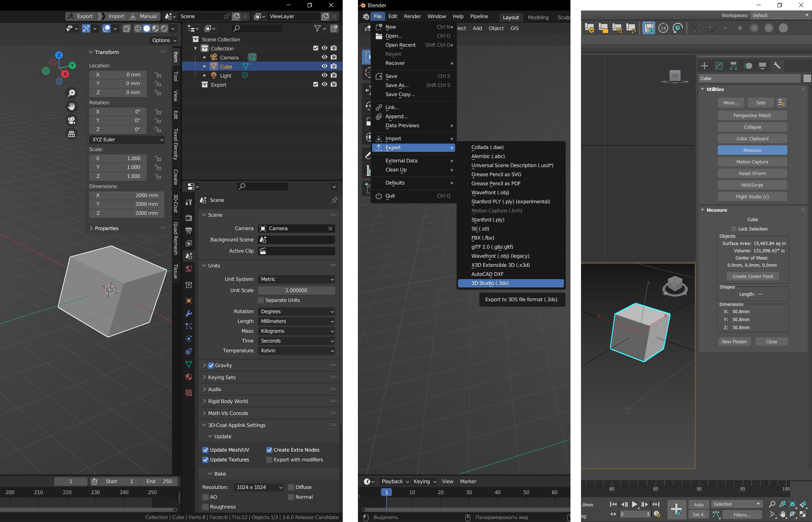The image size is (812, 522).
Task: Uncheck the Update Textures checkbox
Action: (x=206, y=460)
